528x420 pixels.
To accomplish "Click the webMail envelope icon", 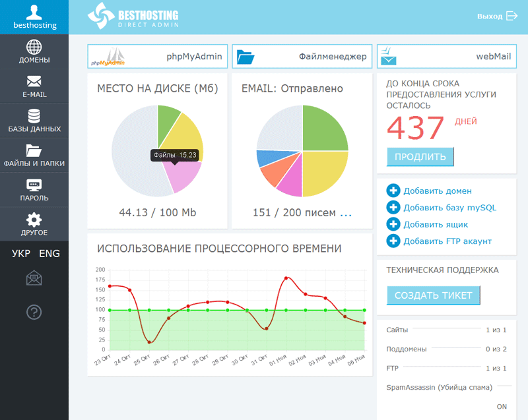I will point(388,56).
